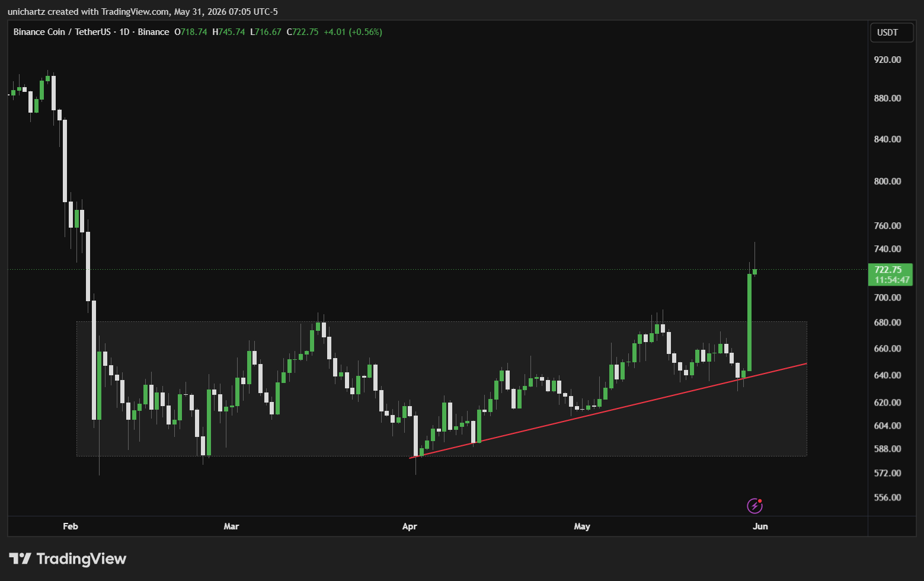
Task: Click the 880.00 price axis label
Action: tap(887, 98)
